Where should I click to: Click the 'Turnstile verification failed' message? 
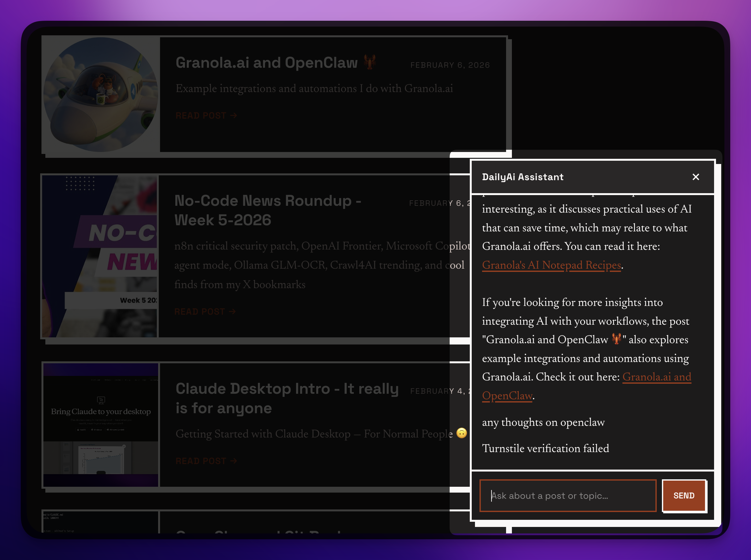coord(545,449)
